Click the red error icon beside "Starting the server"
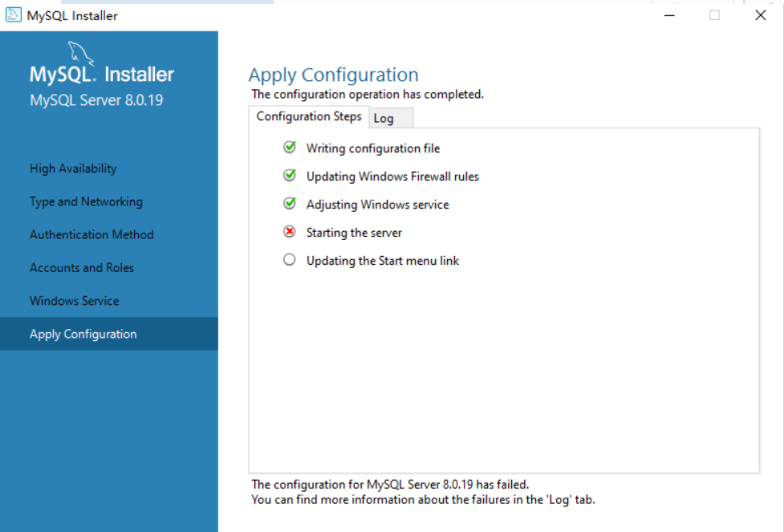784x532 pixels. pyautogui.click(x=290, y=232)
